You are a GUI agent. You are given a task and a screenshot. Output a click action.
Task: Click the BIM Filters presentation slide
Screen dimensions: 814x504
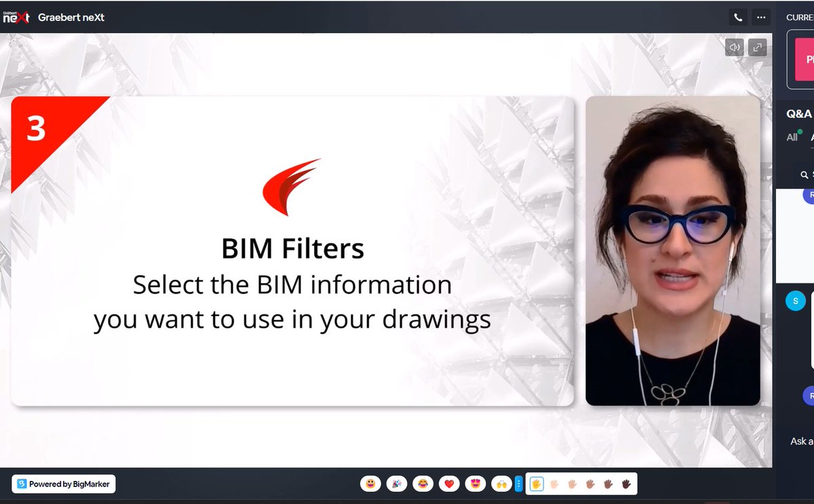tap(292, 251)
